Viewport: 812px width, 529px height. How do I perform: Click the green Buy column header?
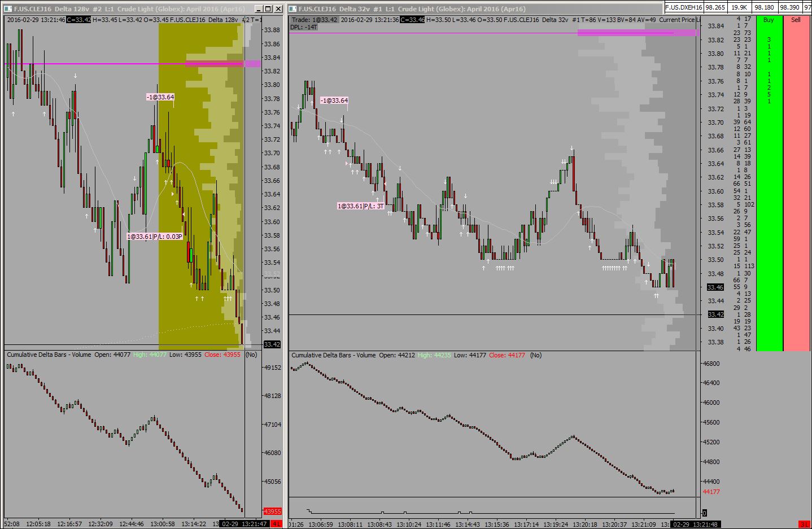click(769, 20)
